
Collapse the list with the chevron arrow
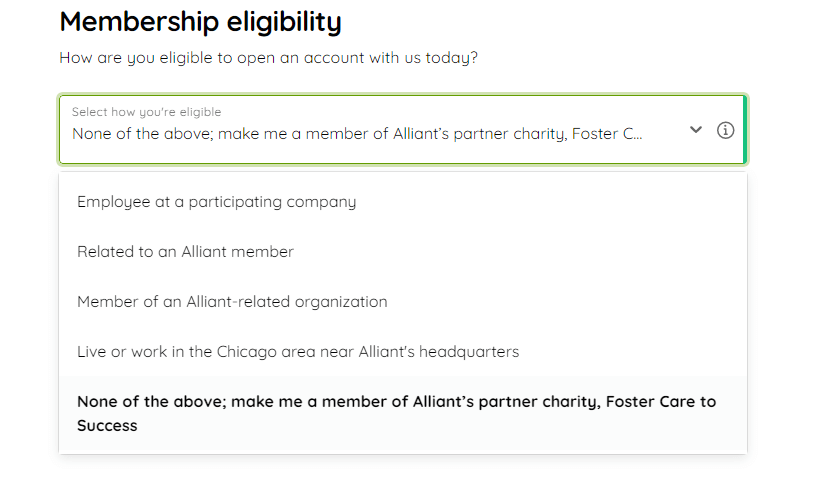click(x=696, y=130)
